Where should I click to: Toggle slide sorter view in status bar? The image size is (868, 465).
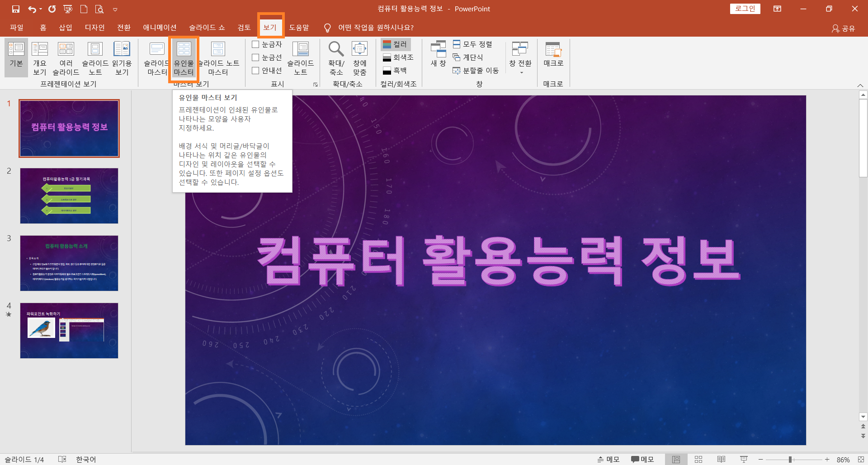pyautogui.click(x=698, y=459)
